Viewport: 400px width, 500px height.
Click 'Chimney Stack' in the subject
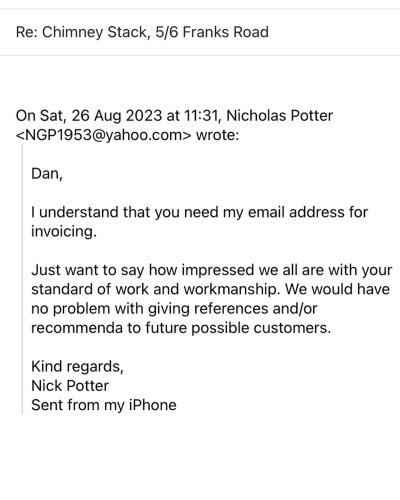tap(94, 32)
